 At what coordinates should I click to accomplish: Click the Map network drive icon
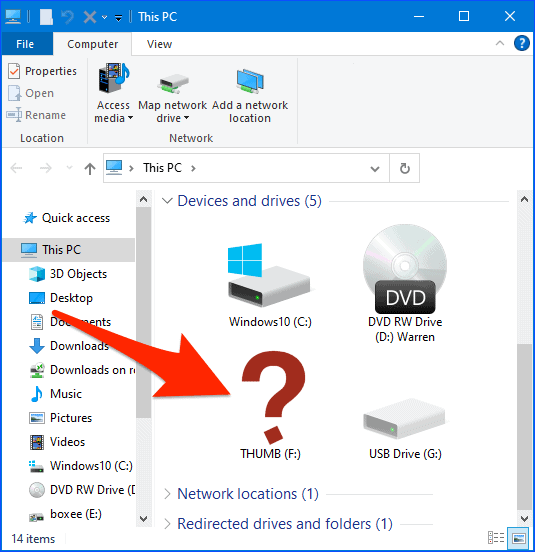point(172,84)
